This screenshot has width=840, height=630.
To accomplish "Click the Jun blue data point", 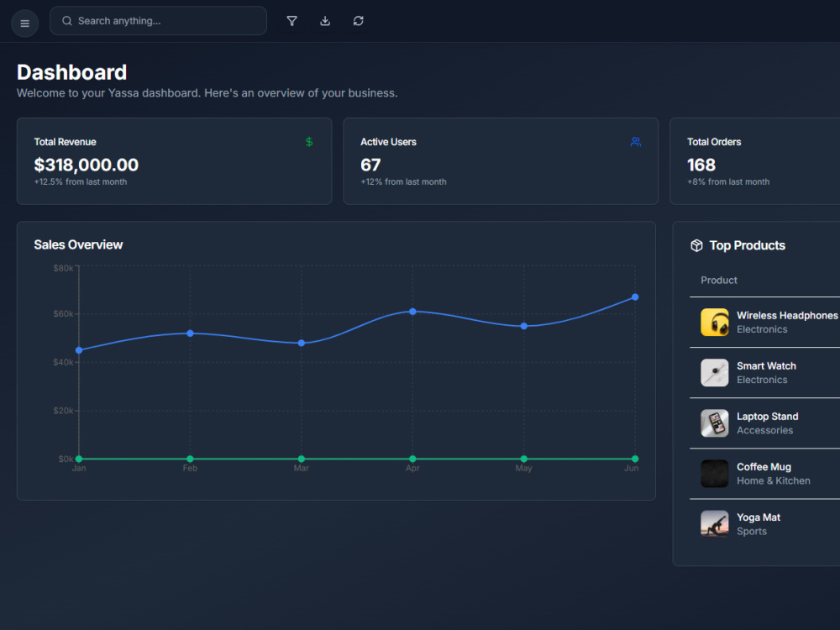I will pos(635,297).
